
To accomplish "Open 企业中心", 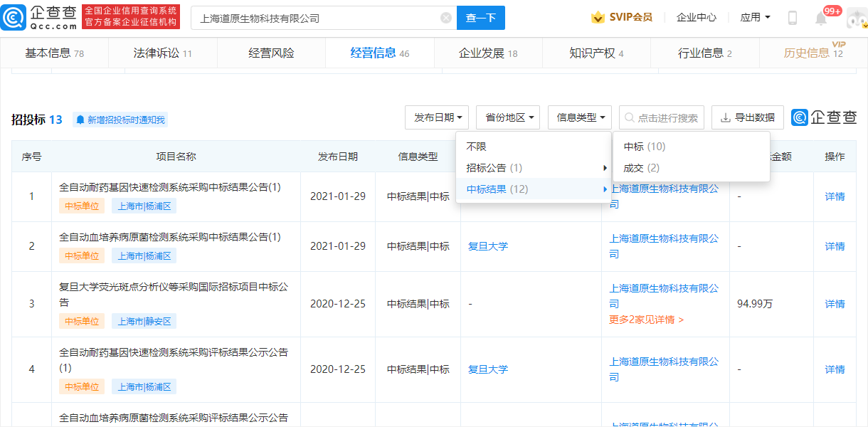I will coord(696,18).
